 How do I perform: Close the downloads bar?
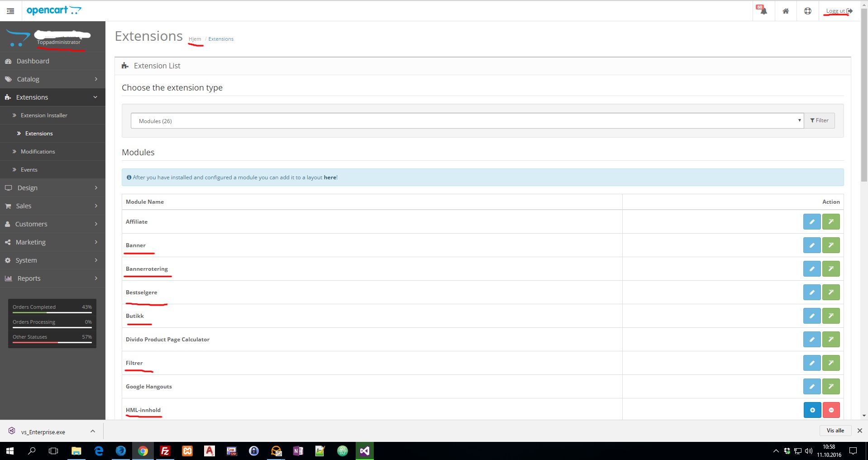tap(860, 431)
